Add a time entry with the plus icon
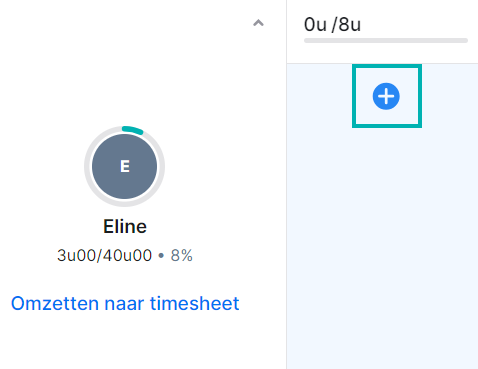This screenshot has height=369, width=478. pyautogui.click(x=386, y=96)
